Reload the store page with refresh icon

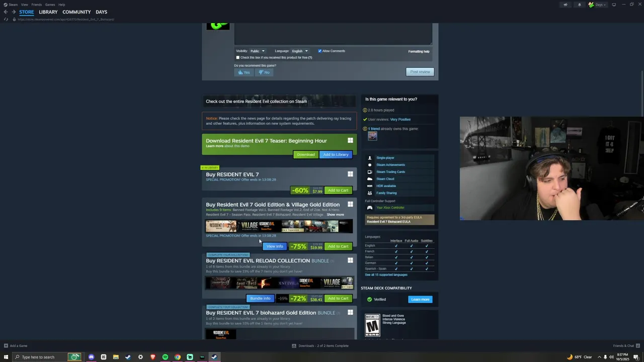tap(6, 19)
